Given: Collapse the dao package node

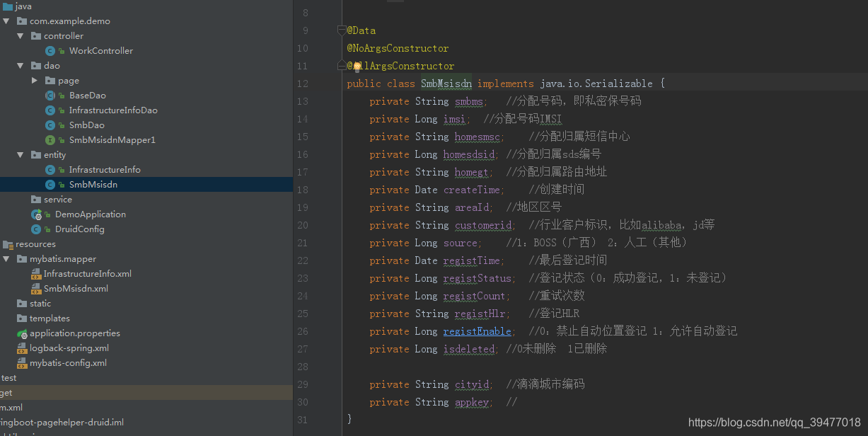Looking at the screenshot, I should click(21, 66).
